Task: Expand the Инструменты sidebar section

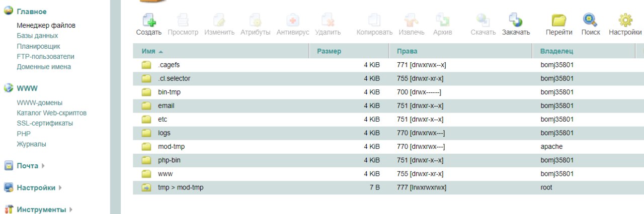Action: 70,209
